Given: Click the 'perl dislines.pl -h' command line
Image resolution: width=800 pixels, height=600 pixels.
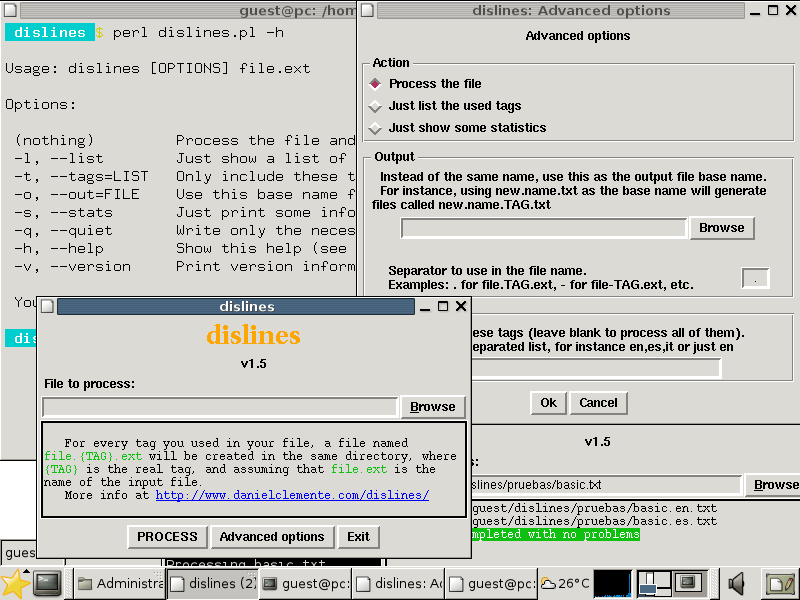Looking at the screenshot, I should pyautogui.click(x=198, y=33).
